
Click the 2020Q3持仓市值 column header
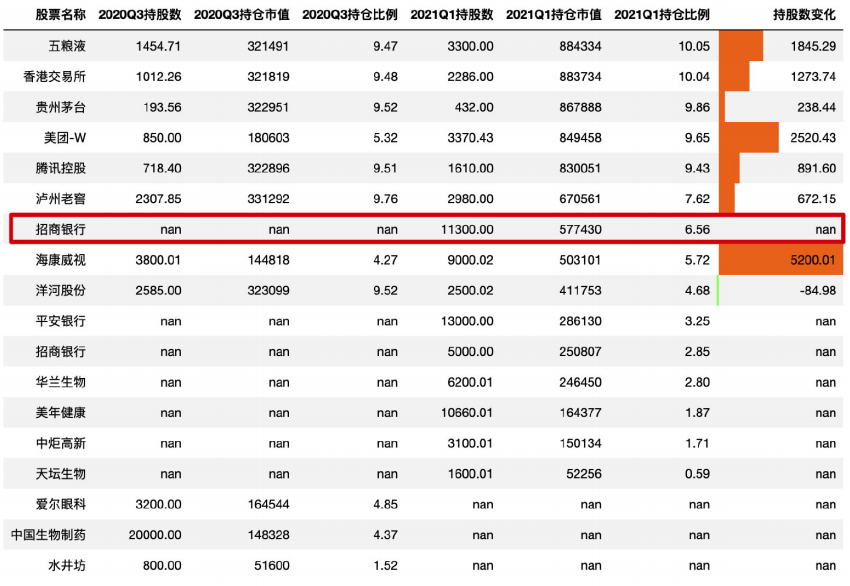point(241,15)
